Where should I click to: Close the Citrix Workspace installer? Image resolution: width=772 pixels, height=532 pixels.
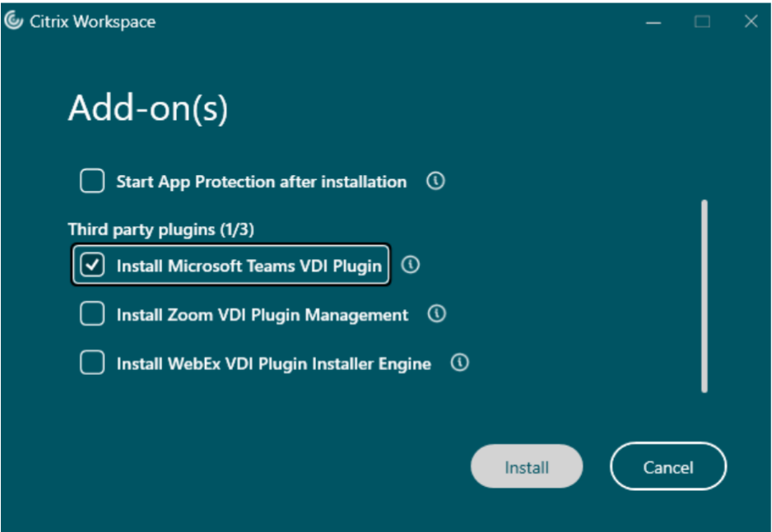pos(751,22)
